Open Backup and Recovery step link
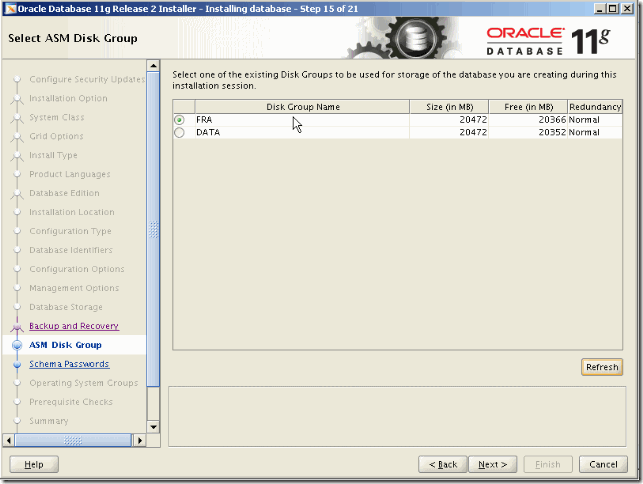 coord(74,326)
